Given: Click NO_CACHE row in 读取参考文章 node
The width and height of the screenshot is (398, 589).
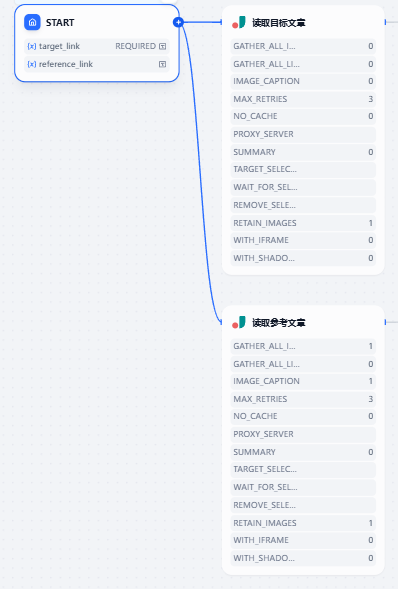Looking at the screenshot, I should click(x=303, y=416).
